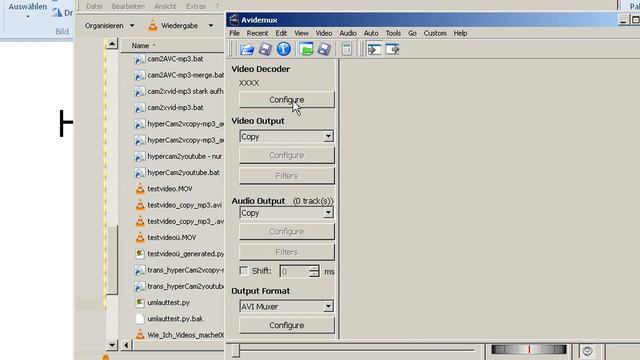Click the round button beside the jog wheel
The image size is (640, 360).
click(587, 351)
